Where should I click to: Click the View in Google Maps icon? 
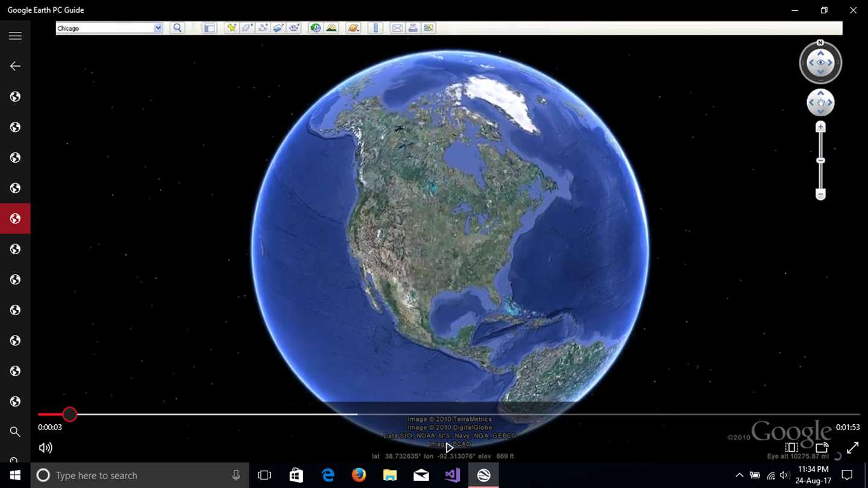click(x=429, y=28)
